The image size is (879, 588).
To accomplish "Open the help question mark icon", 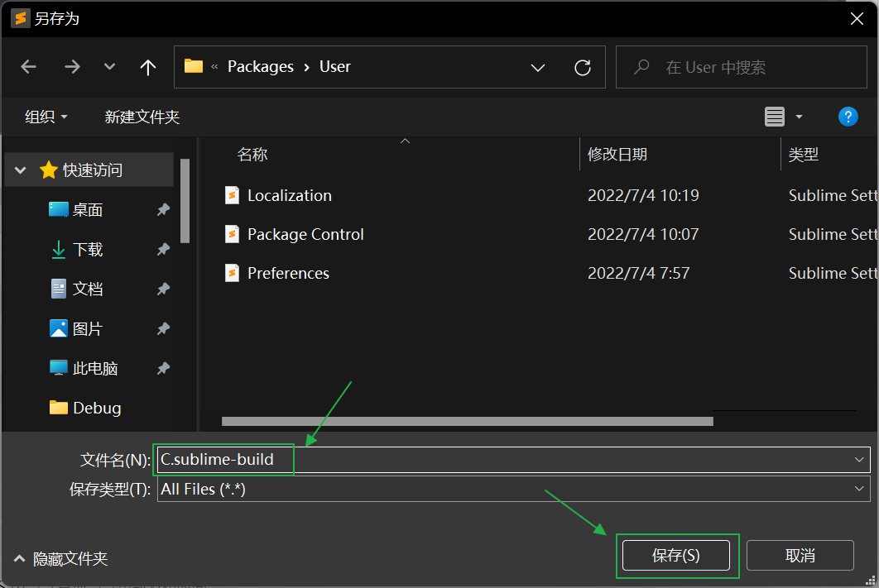I will (x=848, y=117).
